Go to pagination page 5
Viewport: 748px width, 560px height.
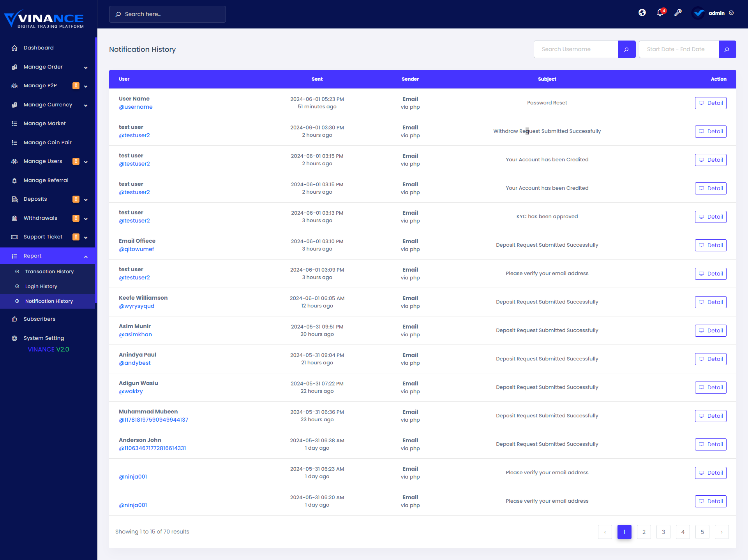pyautogui.click(x=702, y=532)
